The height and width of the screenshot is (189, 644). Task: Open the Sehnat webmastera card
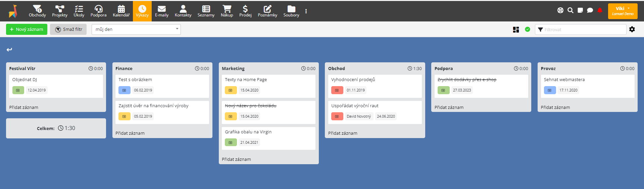coord(588,86)
